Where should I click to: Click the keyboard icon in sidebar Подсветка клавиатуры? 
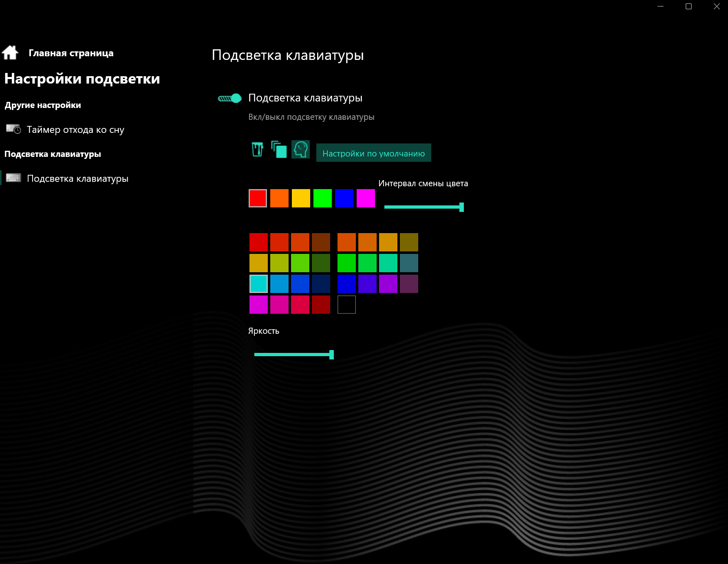pos(13,178)
